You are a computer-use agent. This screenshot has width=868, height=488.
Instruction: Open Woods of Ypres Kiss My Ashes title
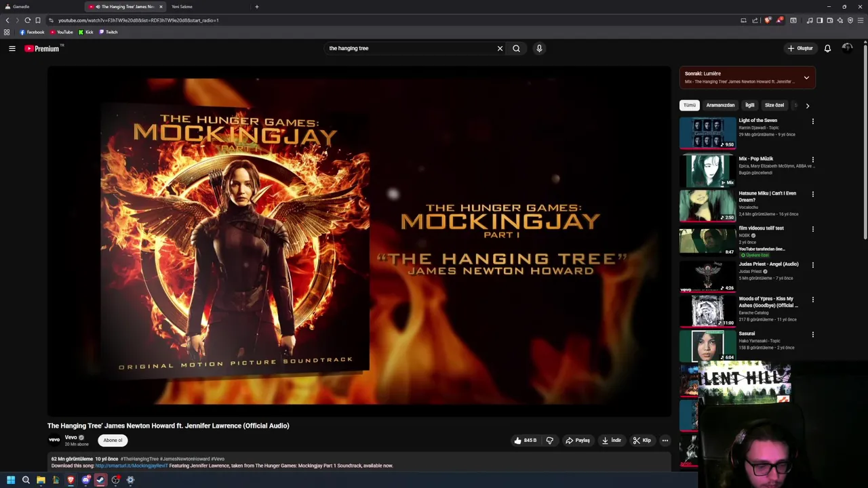click(x=768, y=302)
